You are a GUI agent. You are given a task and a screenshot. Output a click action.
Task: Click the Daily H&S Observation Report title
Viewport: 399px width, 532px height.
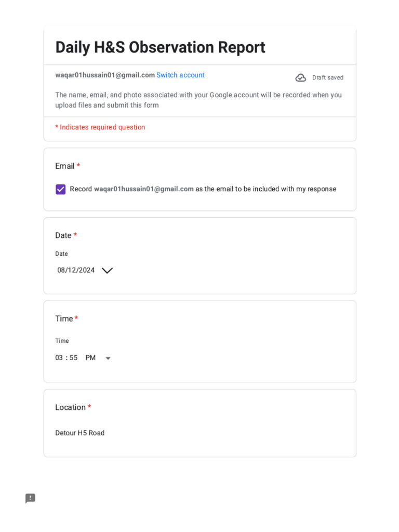click(160, 47)
